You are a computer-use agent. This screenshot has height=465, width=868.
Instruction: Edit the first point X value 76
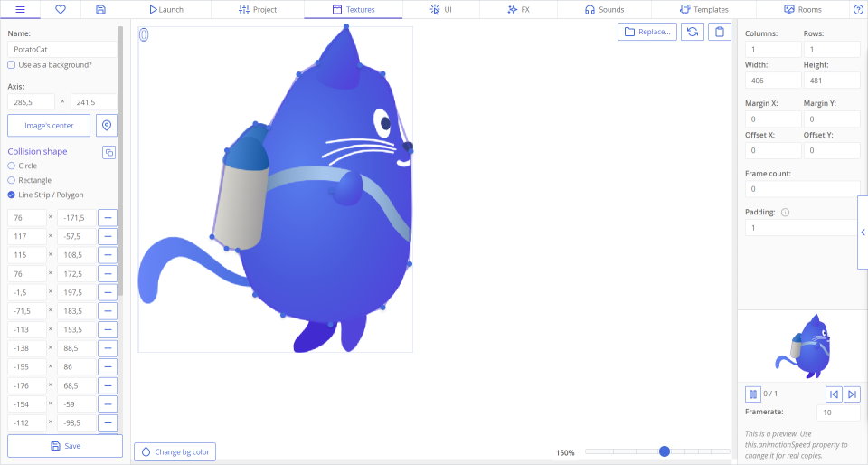(x=26, y=217)
